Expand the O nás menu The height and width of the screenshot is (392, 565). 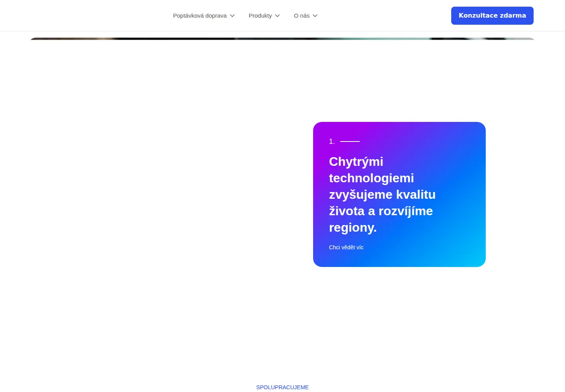pyautogui.click(x=306, y=16)
